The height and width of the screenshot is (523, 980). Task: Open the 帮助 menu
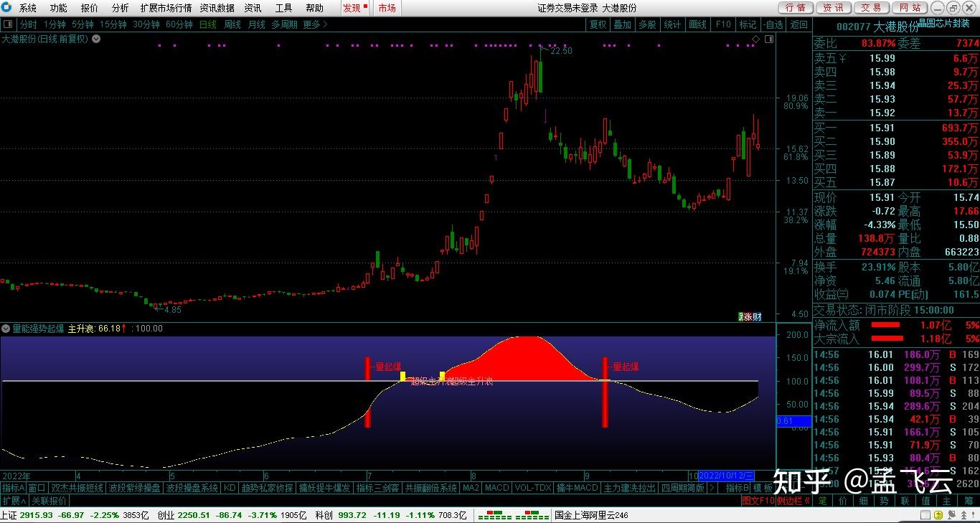coord(314,8)
